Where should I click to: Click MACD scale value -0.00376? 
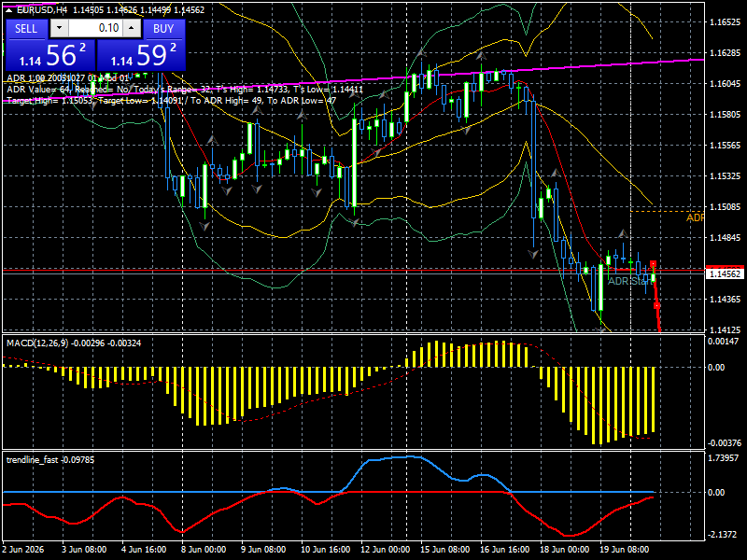725,443
